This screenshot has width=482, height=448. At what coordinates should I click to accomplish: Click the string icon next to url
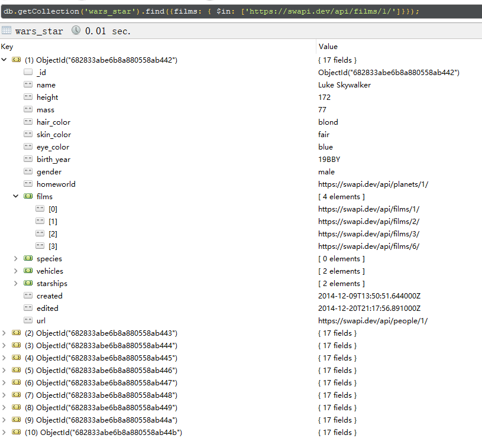pos(28,320)
